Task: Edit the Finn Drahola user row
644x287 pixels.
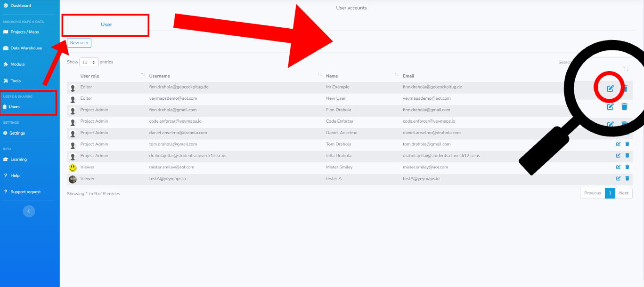Action: coord(610,107)
